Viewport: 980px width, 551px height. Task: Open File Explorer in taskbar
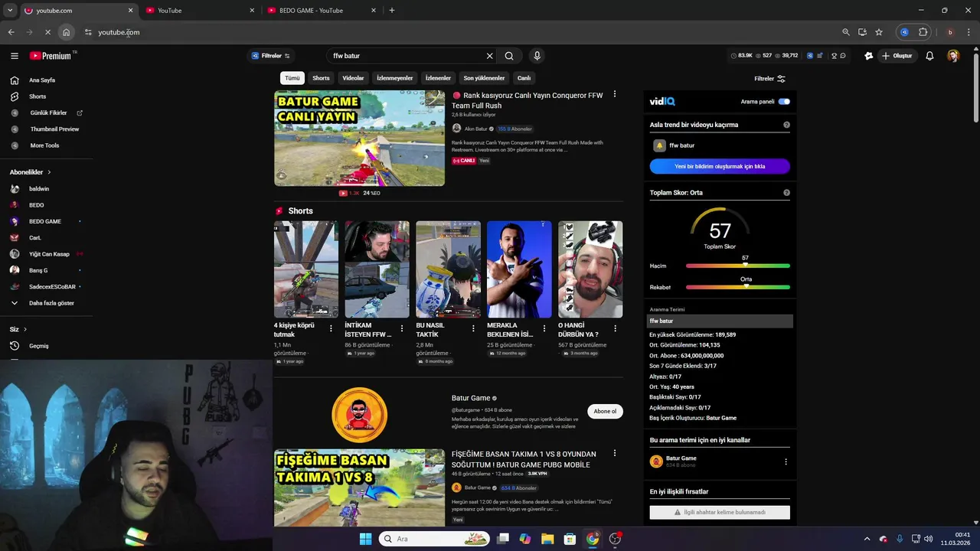pyautogui.click(x=547, y=539)
